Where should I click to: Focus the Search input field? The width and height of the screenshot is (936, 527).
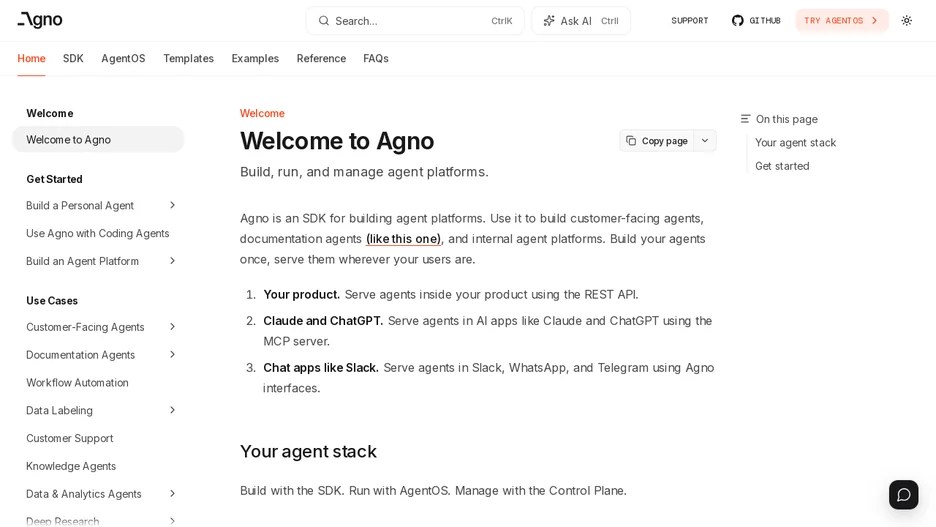(x=415, y=21)
